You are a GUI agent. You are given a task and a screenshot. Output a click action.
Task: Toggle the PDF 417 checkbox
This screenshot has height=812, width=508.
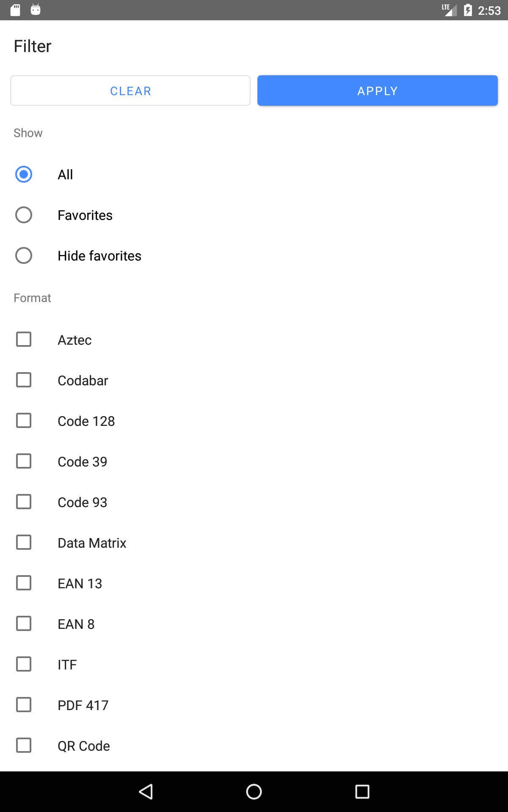pos(24,705)
